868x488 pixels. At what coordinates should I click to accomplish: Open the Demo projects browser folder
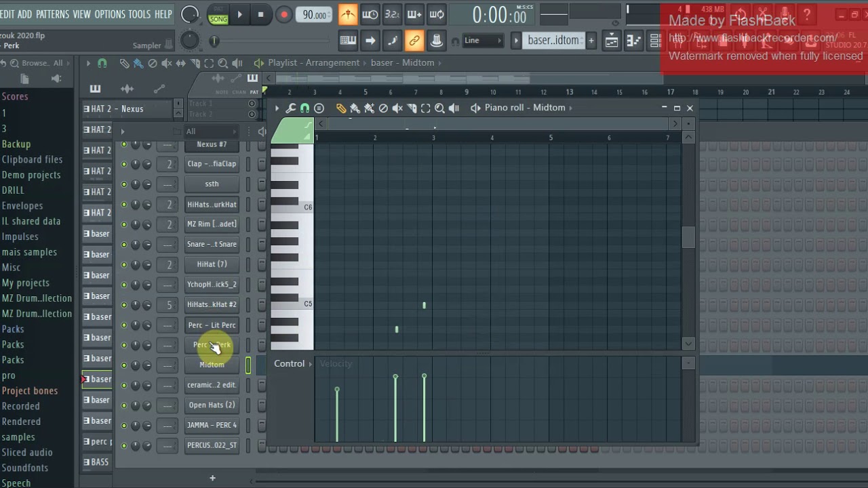pyautogui.click(x=31, y=175)
